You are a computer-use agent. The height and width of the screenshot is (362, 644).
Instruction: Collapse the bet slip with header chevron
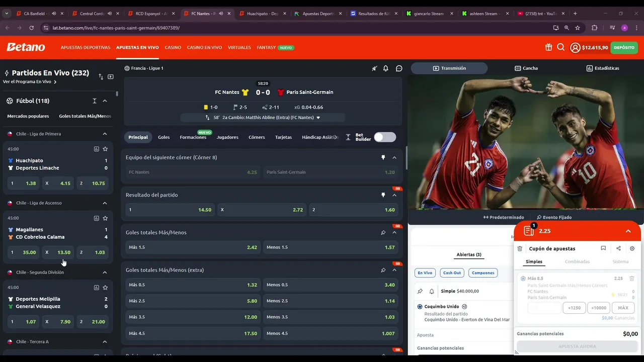click(628, 231)
